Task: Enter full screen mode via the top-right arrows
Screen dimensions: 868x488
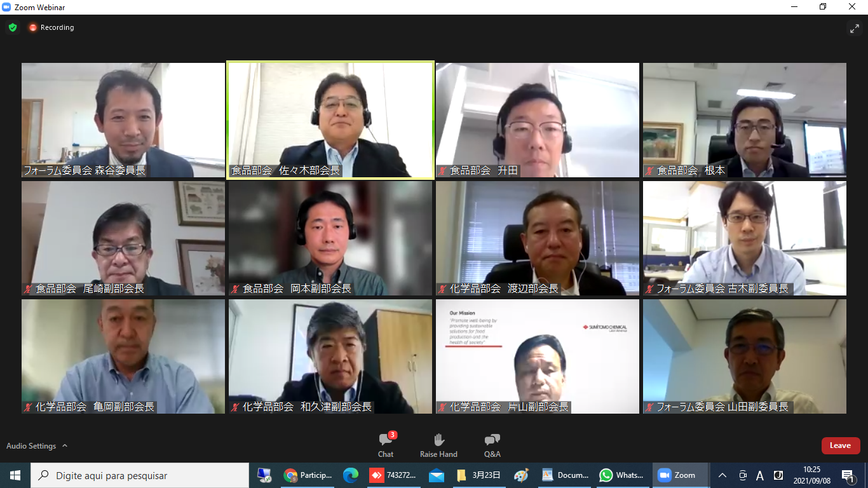Action: click(854, 28)
